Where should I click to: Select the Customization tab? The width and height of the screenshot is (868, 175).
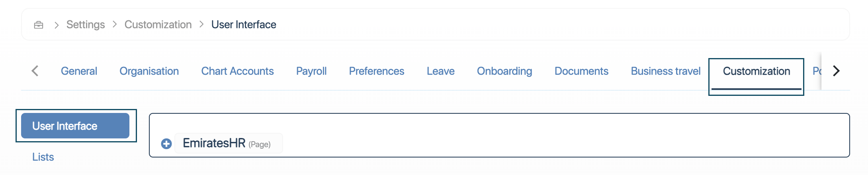pyautogui.click(x=756, y=71)
